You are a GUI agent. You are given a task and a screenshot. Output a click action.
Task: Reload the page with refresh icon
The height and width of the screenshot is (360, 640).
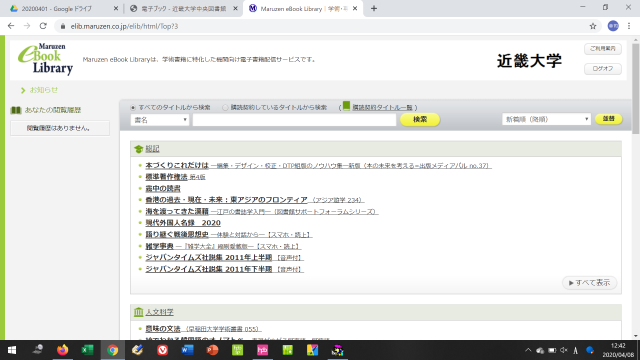point(43,26)
